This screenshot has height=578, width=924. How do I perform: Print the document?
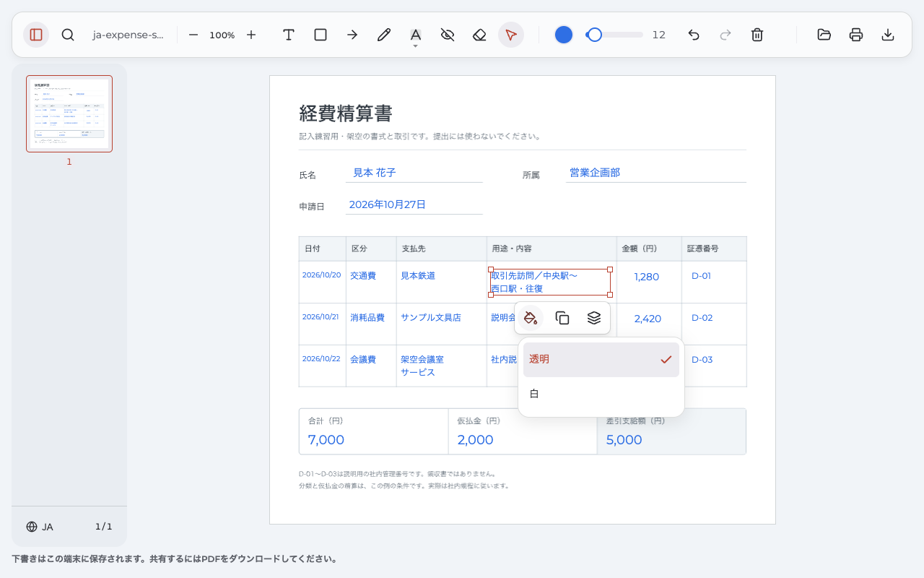tap(856, 35)
